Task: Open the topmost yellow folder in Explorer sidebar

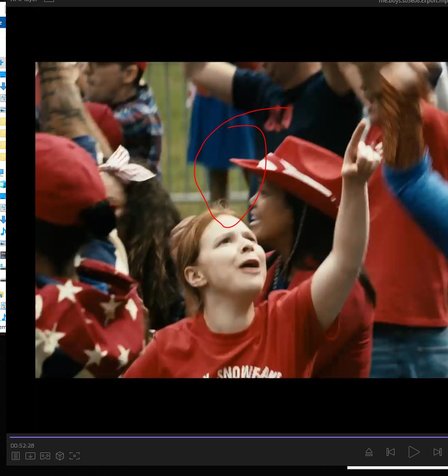Action: pyautogui.click(x=2, y=122)
